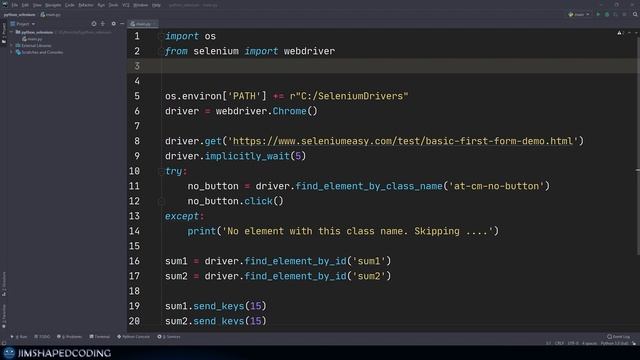
Task: Open the File menu
Action: 15,5
